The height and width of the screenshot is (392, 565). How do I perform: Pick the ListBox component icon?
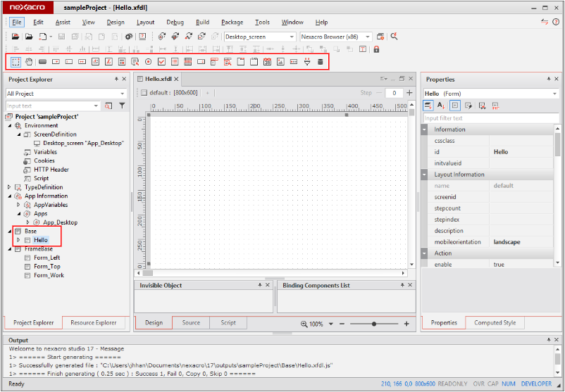click(175, 62)
